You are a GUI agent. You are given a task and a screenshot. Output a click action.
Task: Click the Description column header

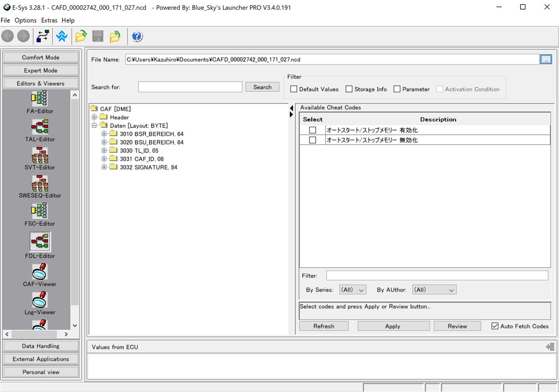tap(438, 119)
